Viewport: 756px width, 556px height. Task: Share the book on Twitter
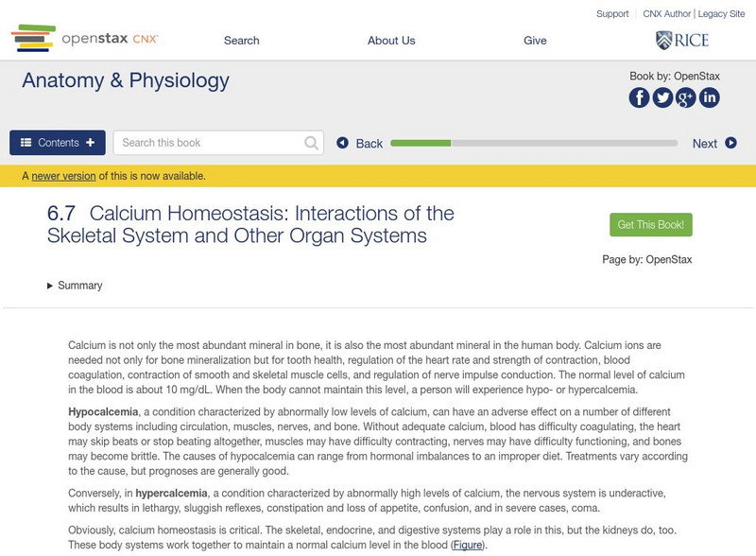point(662,97)
